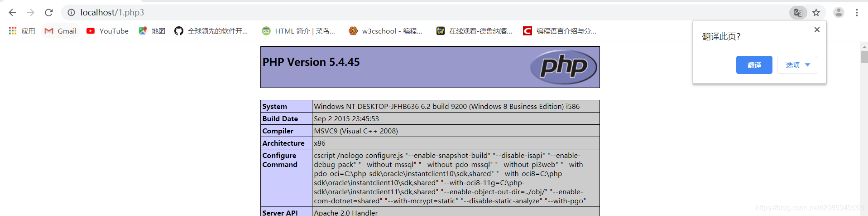Screen dimensions: 868x216
Task: Click the Server API row label
Action: [280, 212]
